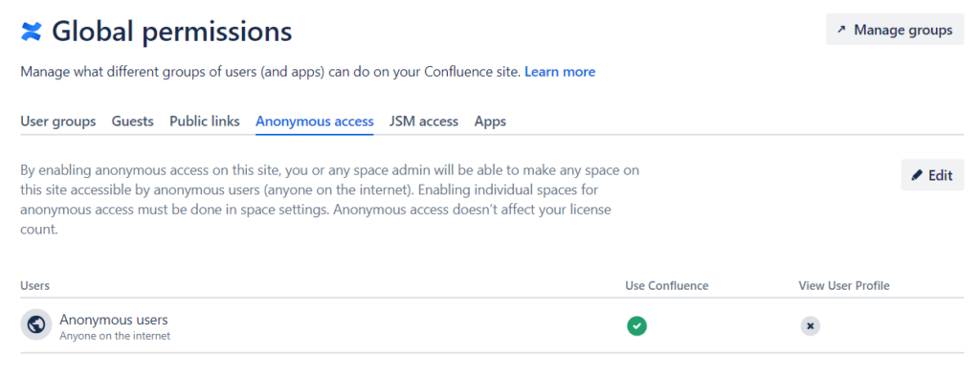
Task: Click the 'Anyone on the internet' subtitle
Action: [x=115, y=336]
